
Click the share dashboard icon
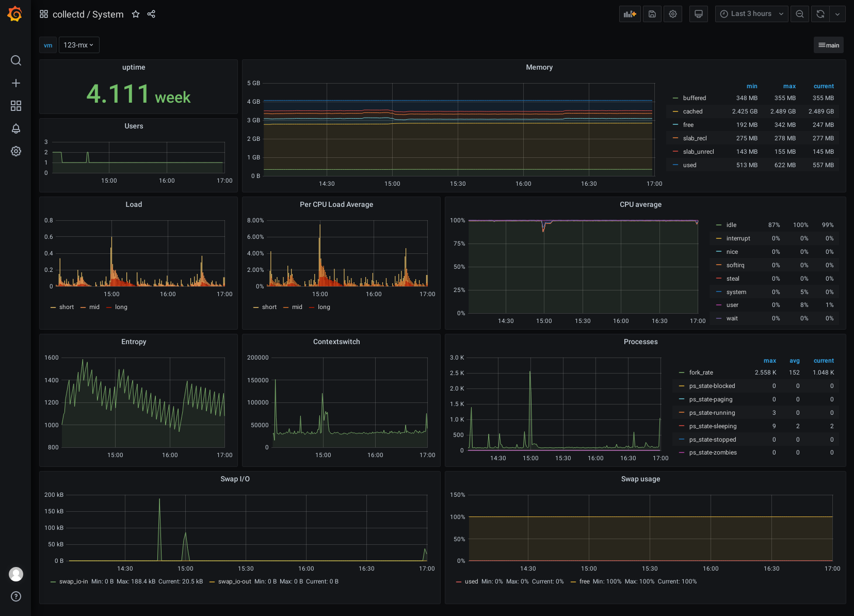click(151, 14)
